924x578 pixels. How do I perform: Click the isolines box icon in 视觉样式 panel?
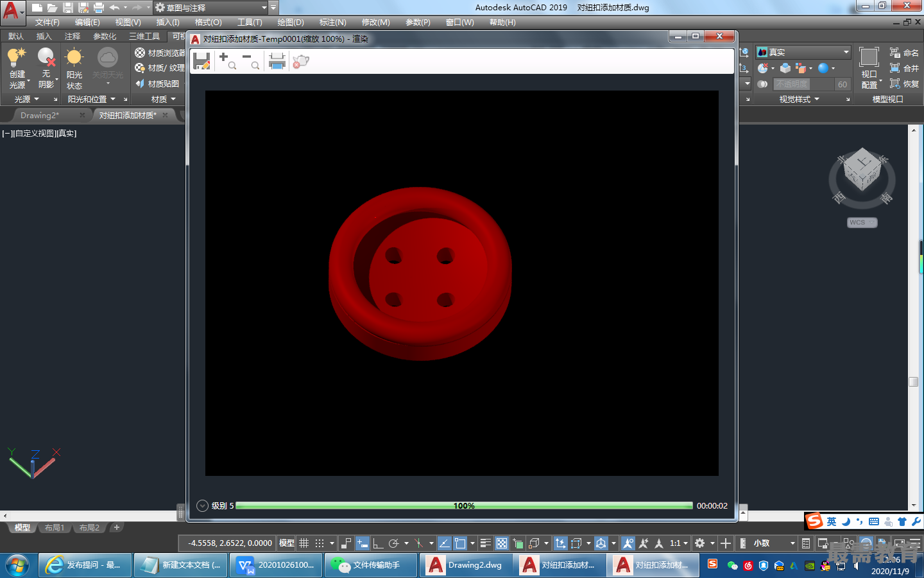tap(785, 67)
